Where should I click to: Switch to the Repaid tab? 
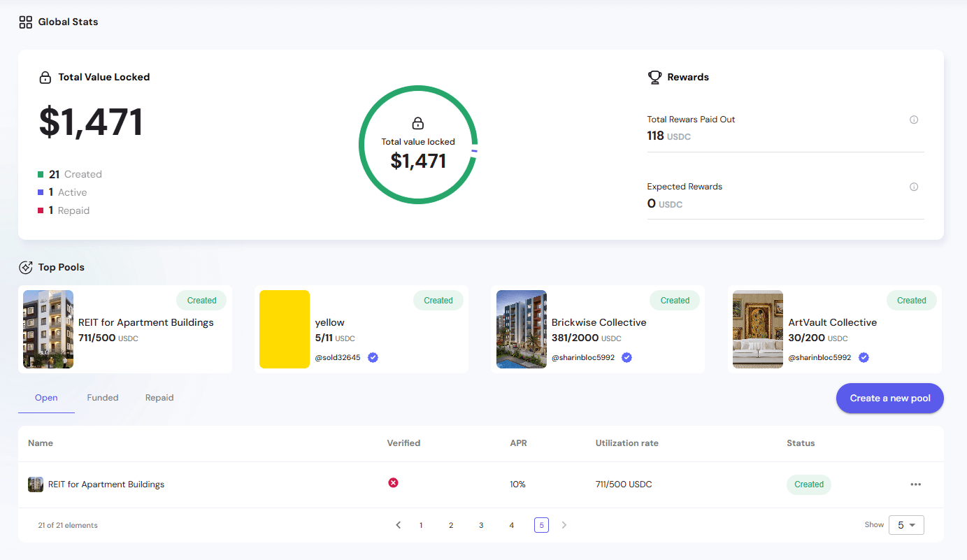[159, 398]
